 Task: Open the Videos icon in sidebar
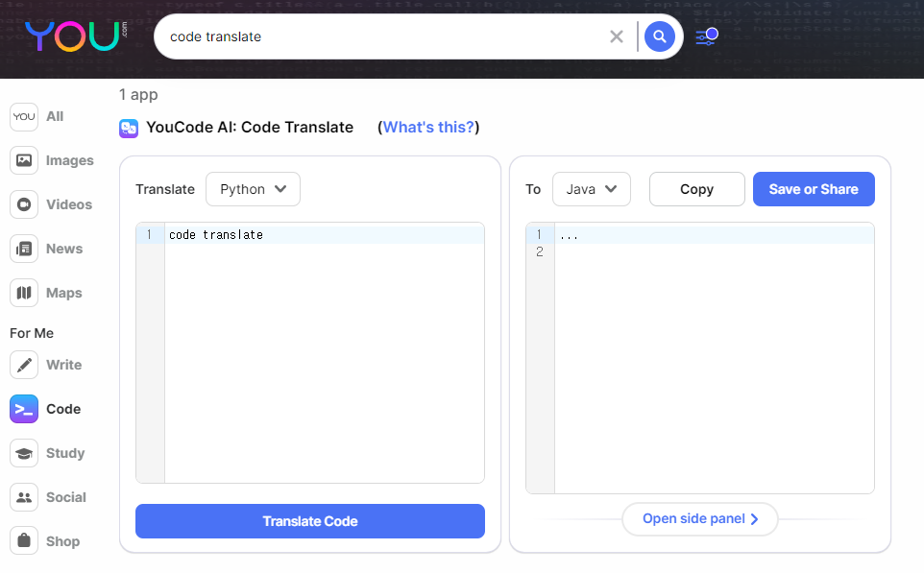(24, 204)
